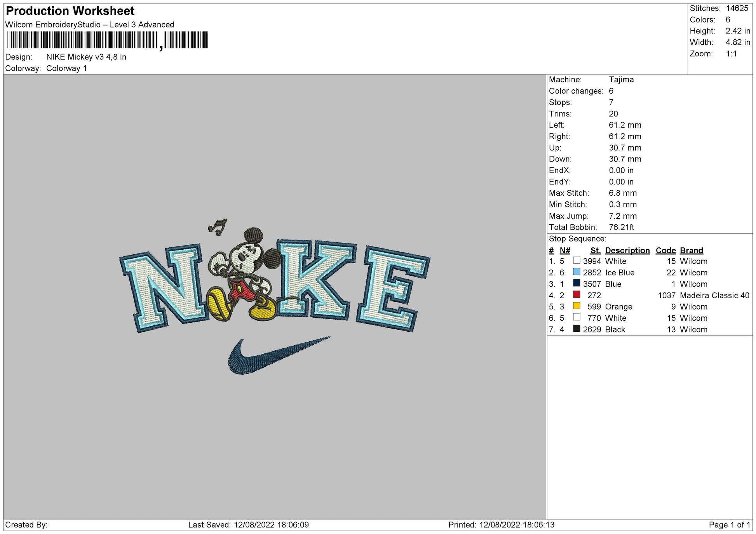
Task: Select the Brand column header
Action: [692, 250]
